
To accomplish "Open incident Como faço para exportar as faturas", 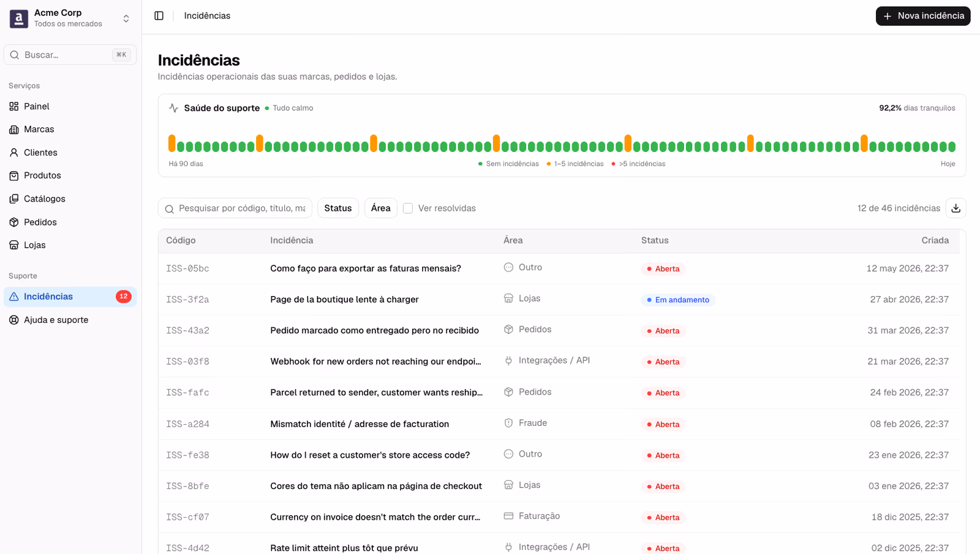I will click(x=366, y=268).
